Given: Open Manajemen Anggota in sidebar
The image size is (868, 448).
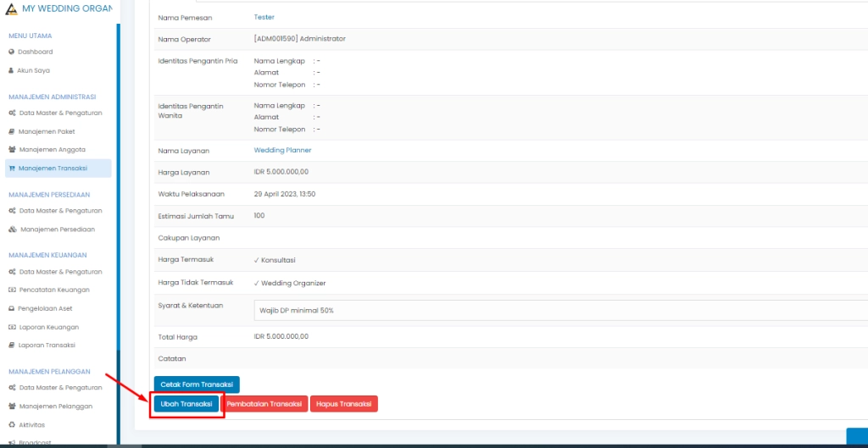Looking at the screenshot, I should coord(52,149).
